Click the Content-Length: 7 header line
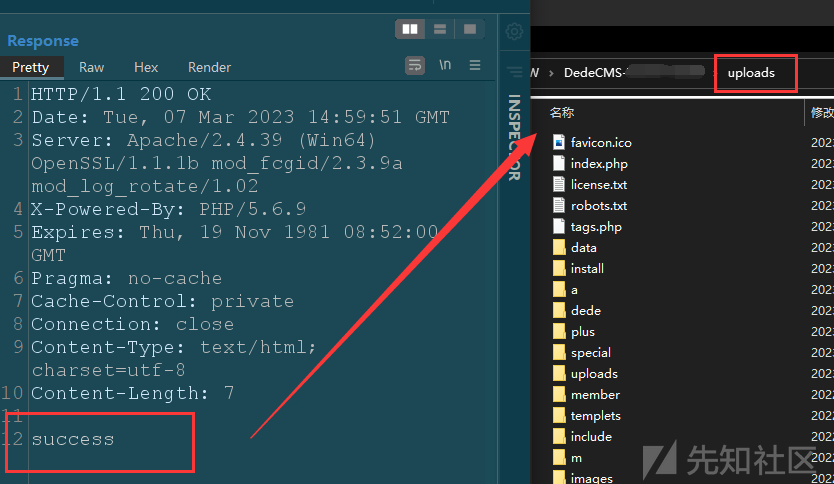The height and width of the screenshot is (484, 834). (x=132, y=394)
